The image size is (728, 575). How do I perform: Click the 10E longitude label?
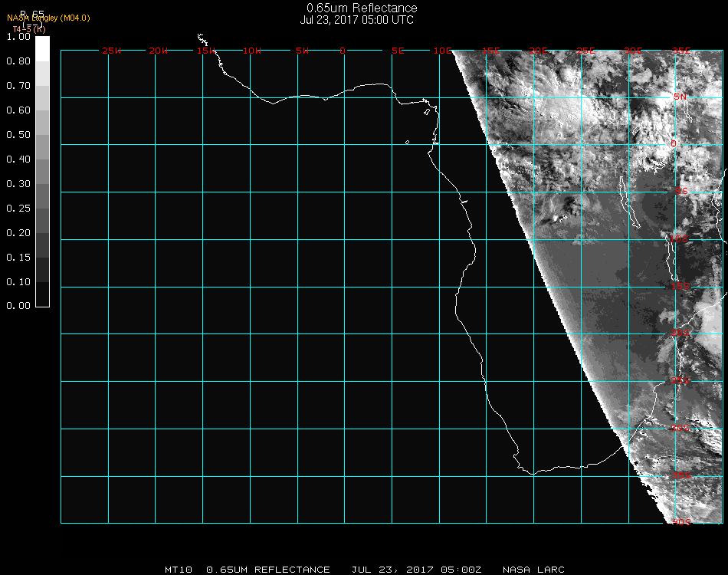[x=443, y=51]
